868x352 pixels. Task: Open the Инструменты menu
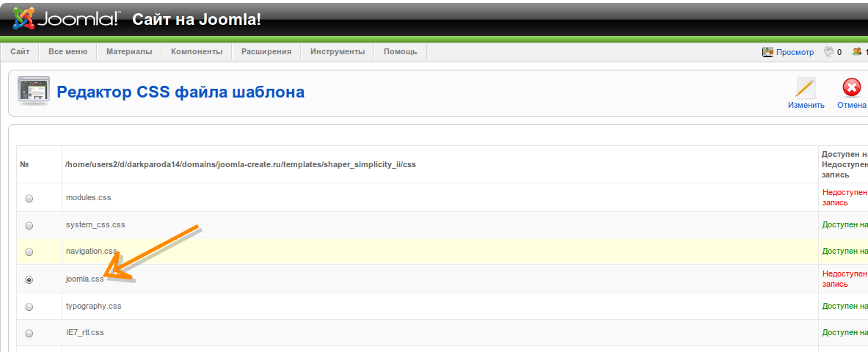(338, 52)
